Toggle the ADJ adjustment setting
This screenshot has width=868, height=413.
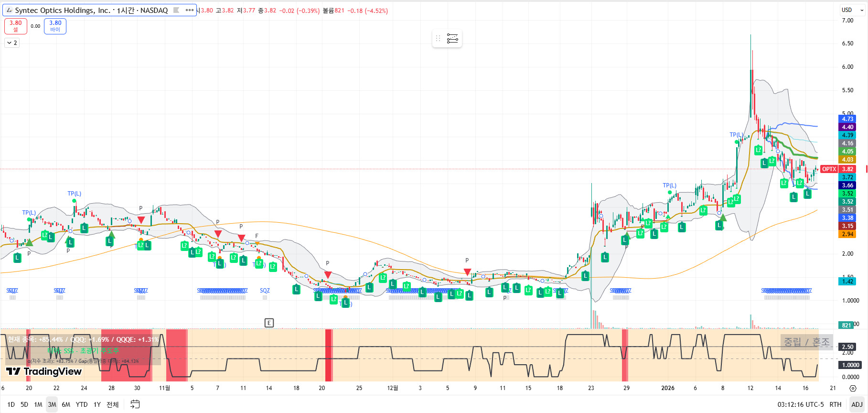pos(857,404)
